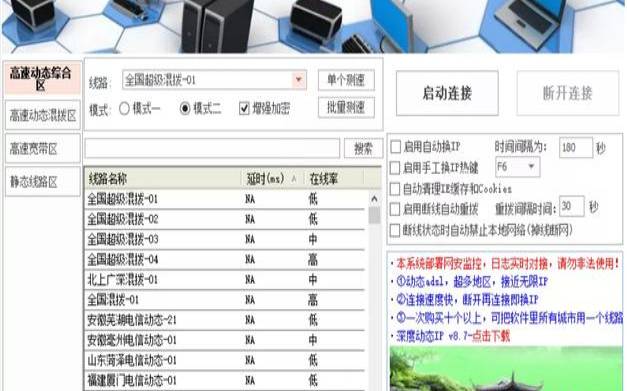
Task: Click the 断开连接 button
Action: pyautogui.click(x=568, y=93)
